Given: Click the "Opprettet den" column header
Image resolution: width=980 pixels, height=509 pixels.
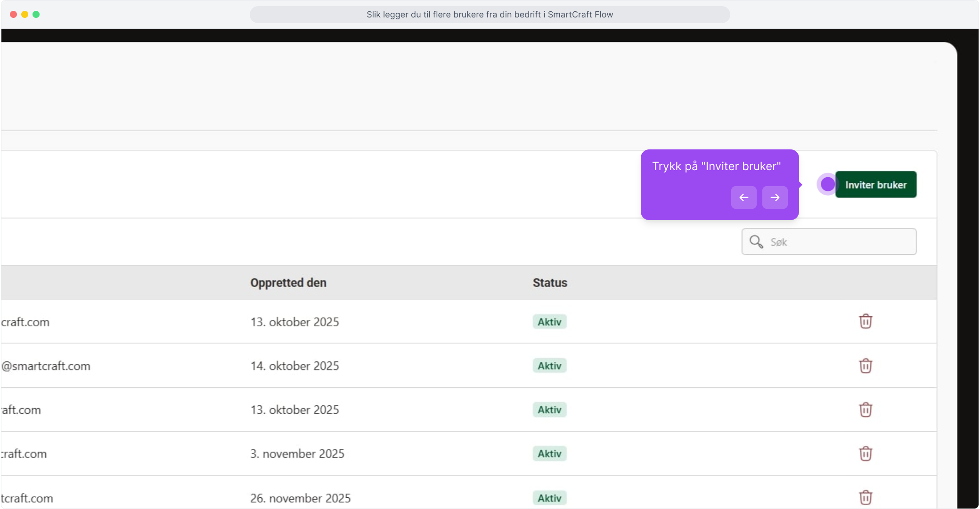Looking at the screenshot, I should click(x=288, y=283).
